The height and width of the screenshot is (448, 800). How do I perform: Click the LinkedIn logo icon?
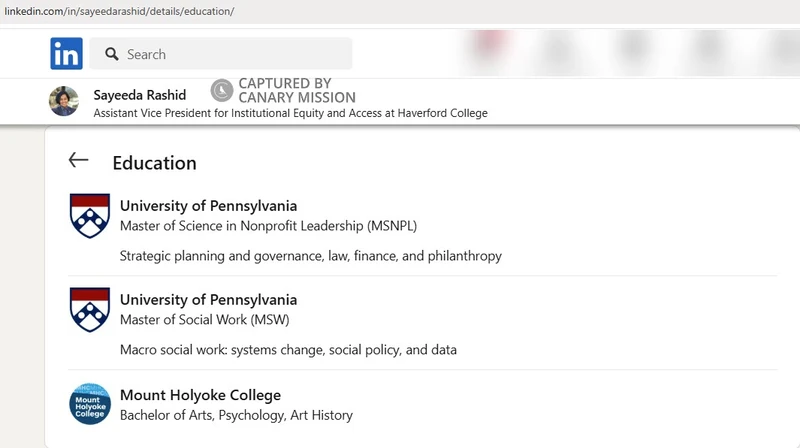[66, 54]
